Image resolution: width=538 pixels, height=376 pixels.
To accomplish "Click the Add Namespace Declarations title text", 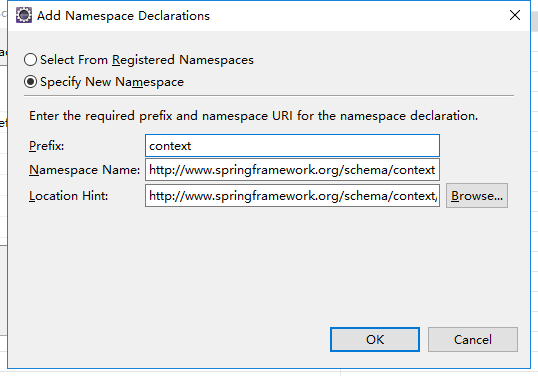I will [123, 16].
